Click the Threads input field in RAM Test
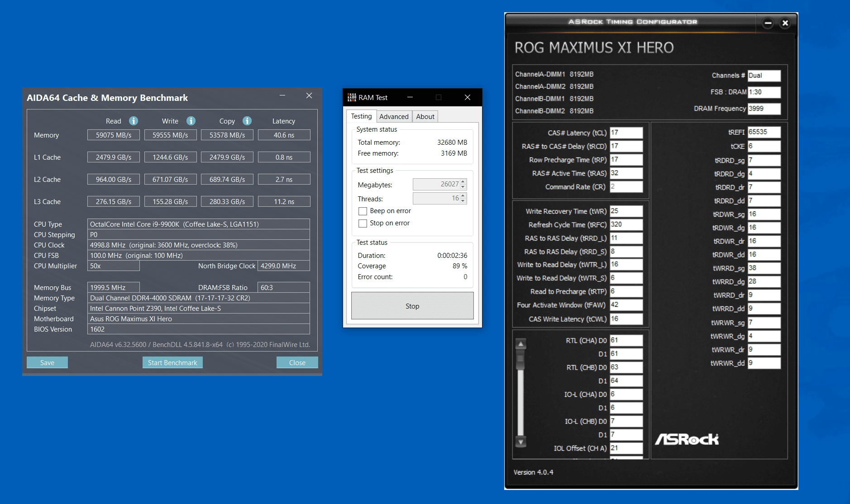Screen dimensions: 850x504 pos(436,198)
